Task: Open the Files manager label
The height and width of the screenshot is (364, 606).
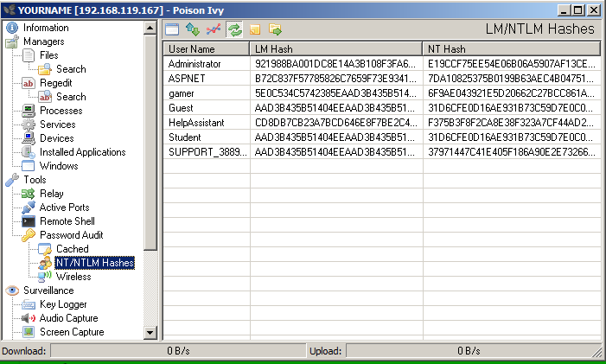Action: tap(49, 55)
